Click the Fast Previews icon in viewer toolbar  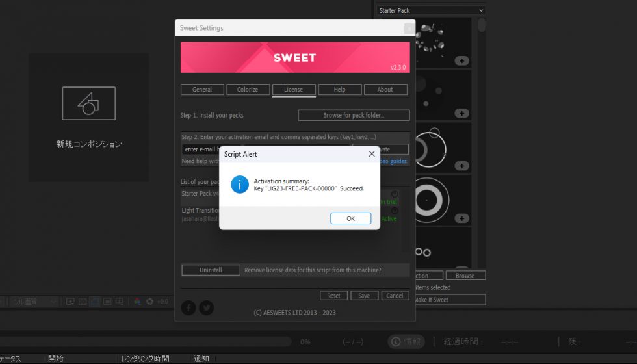[x=70, y=302]
